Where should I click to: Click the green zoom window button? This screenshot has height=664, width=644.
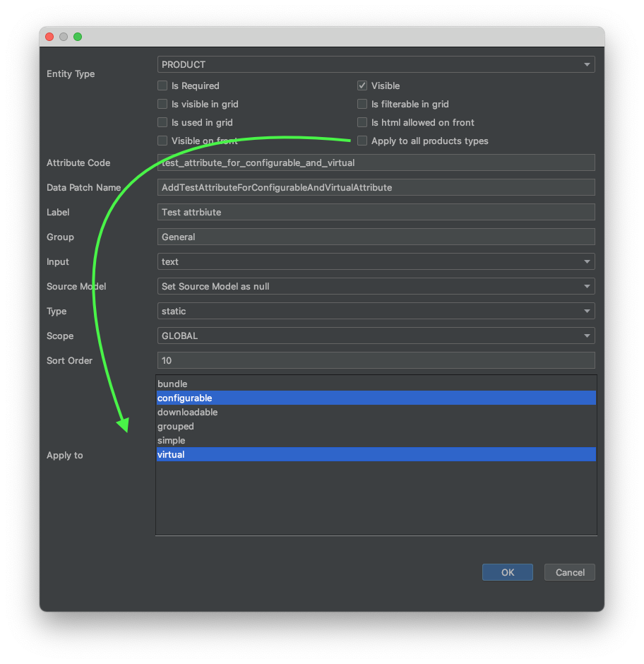pos(78,37)
